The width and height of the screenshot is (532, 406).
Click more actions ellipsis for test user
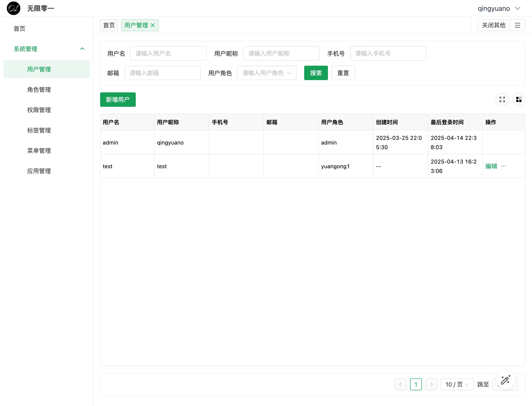(x=503, y=166)
